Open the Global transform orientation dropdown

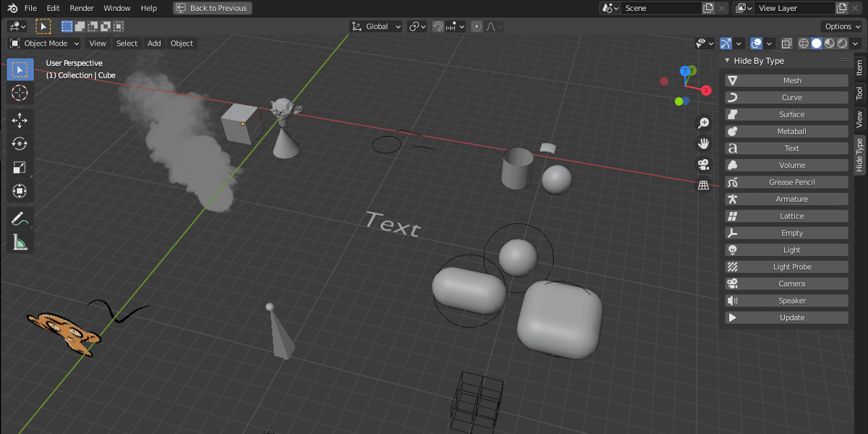coord(376,26)
